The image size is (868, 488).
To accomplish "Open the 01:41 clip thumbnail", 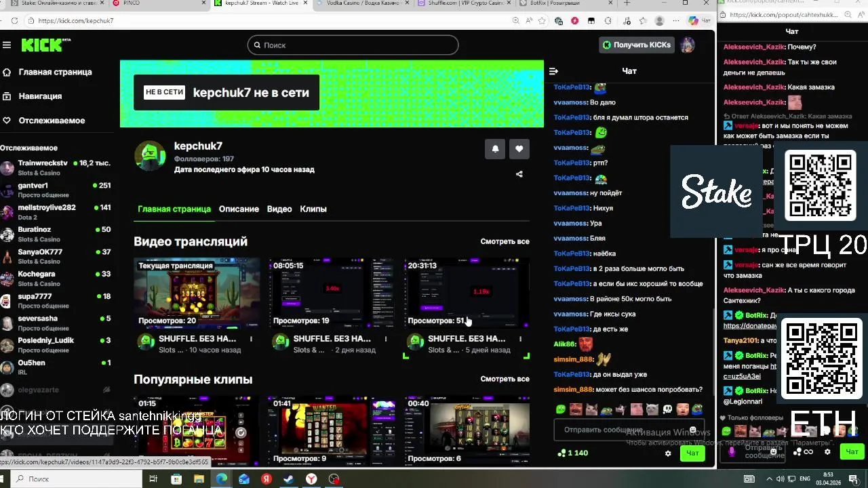I will (332, 431).
